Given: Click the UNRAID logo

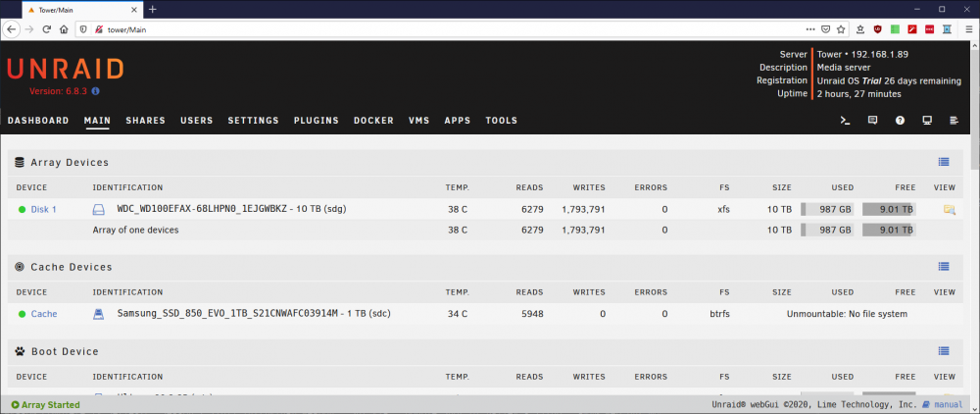Looking at the screenshot, I should [65, 68].
